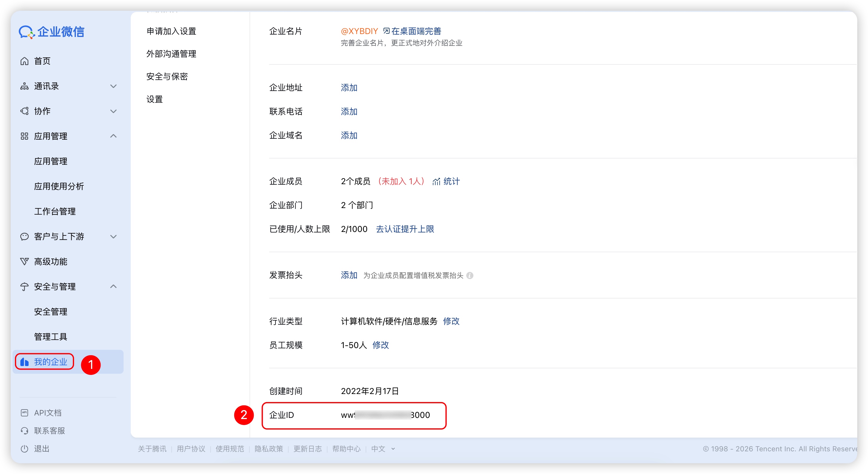Viewport: 868px width, 474px height.
Task: Open 首页 via the home icon
Action: pyautogui.click(x=24, y=61)
